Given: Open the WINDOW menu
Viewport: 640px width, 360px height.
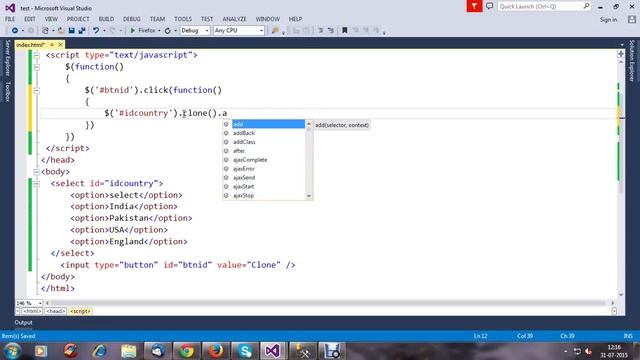Looking at the screenshot, I should tap(268, 19).
